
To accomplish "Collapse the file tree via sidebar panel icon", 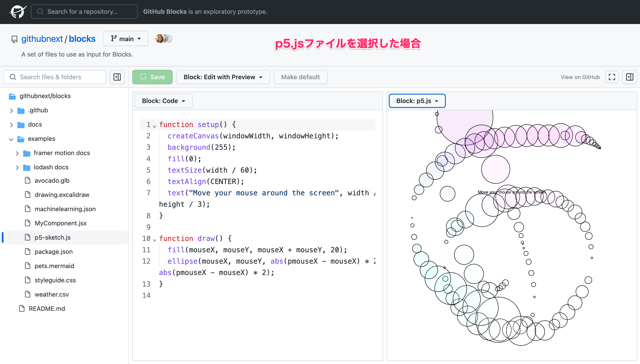I will click(117, 77).
